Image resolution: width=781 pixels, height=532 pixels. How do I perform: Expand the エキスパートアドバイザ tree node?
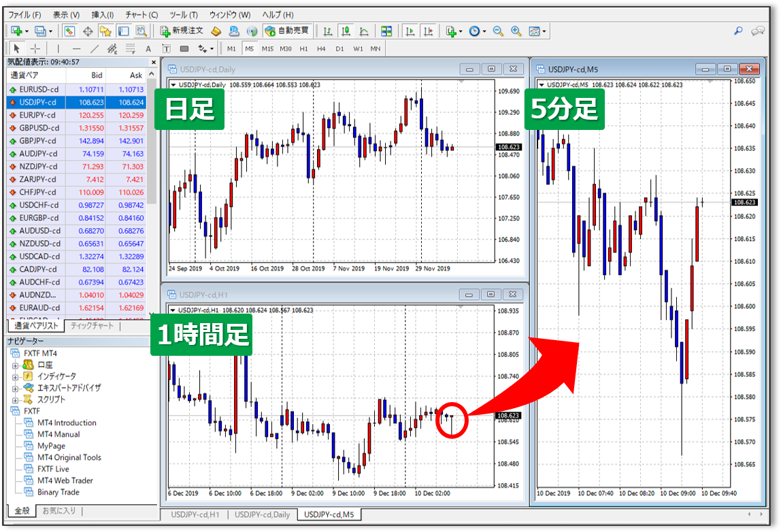15,388
